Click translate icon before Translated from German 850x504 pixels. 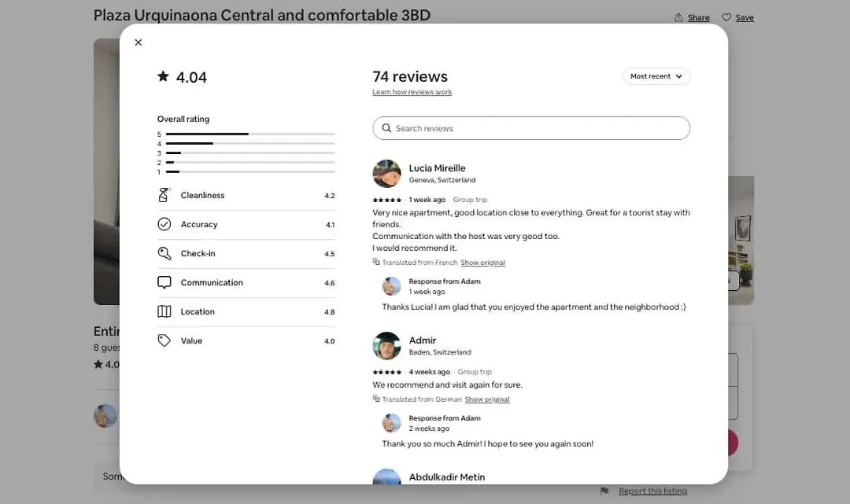coord(376,399)
